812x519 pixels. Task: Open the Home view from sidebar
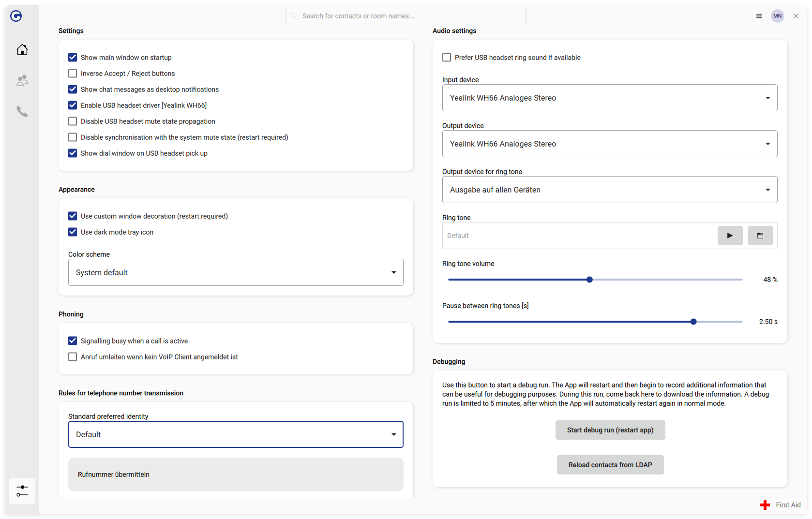[x=22, y=49]
